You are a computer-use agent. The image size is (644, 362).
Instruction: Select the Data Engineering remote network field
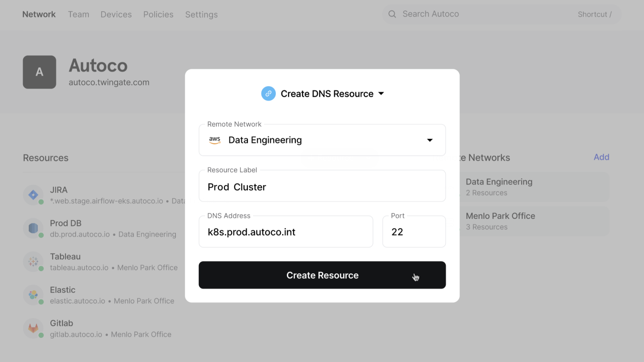(314, 140)
